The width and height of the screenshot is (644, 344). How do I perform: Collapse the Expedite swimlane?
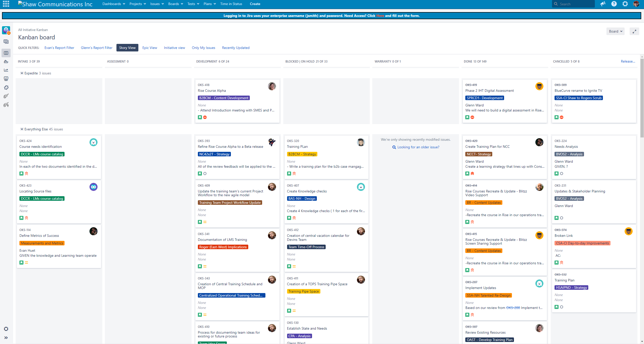point(22,73)
